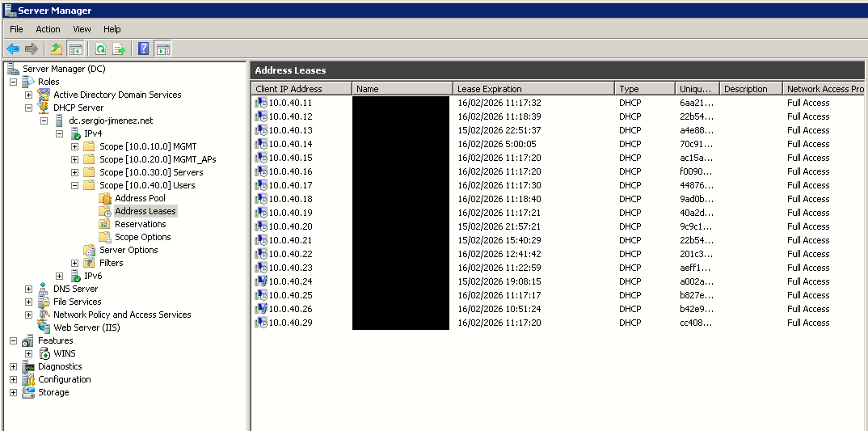Click the Unique ID column header
The image size is (868, 431).
697,89
